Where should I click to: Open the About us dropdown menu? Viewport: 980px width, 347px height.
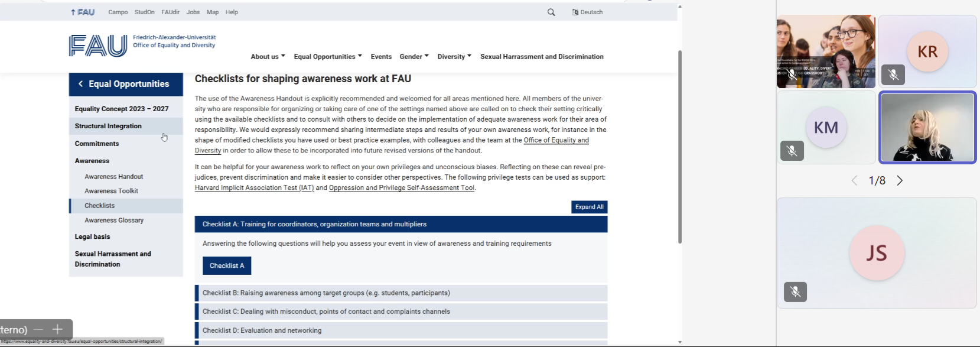268,57
